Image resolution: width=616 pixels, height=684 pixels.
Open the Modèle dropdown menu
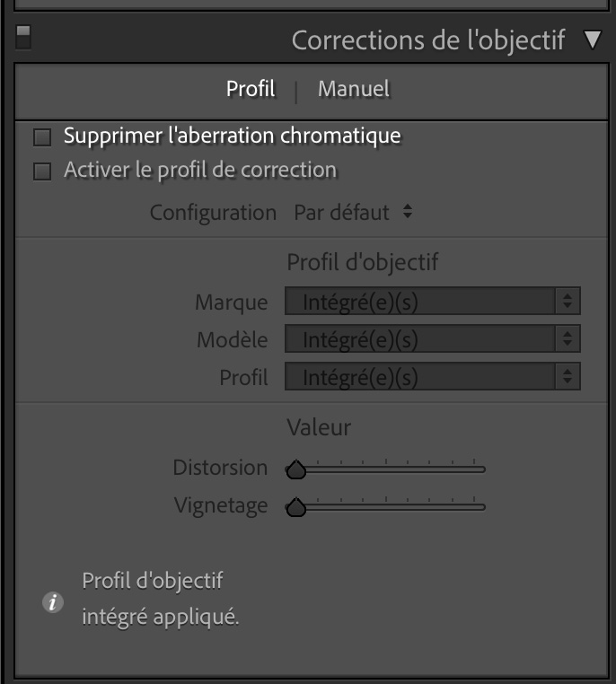432,338
